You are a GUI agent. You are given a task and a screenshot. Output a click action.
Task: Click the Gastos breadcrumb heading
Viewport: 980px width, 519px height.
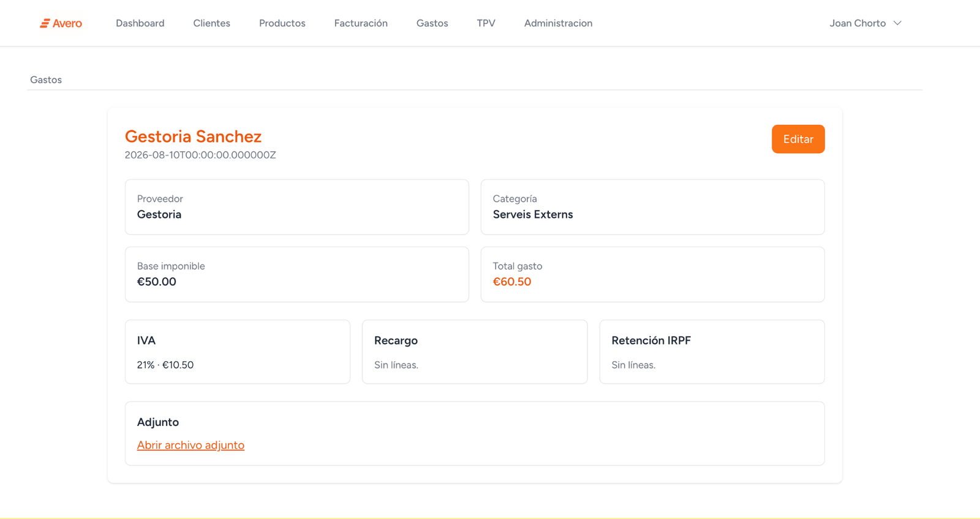[x=46, y=80]
